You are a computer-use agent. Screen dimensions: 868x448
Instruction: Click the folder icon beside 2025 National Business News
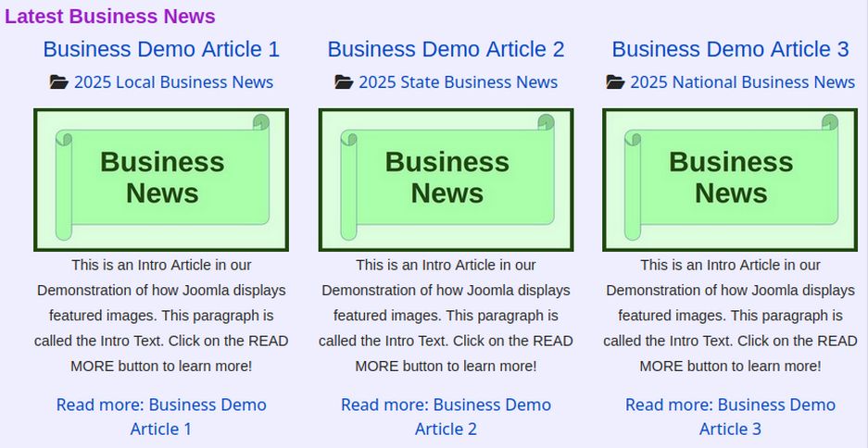coord(615,82)
